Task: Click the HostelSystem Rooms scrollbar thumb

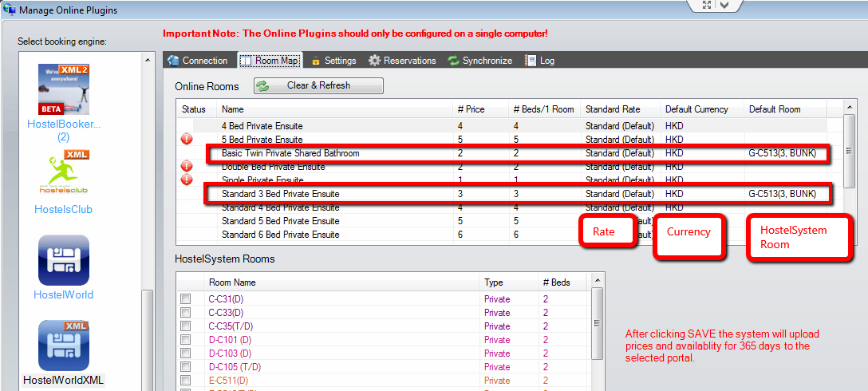Action: tap(596, 323)
